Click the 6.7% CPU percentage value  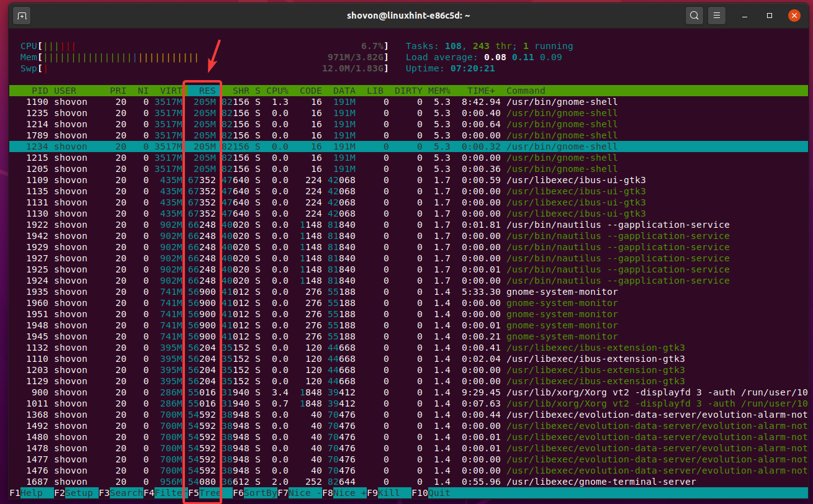(x=372, y=46)
